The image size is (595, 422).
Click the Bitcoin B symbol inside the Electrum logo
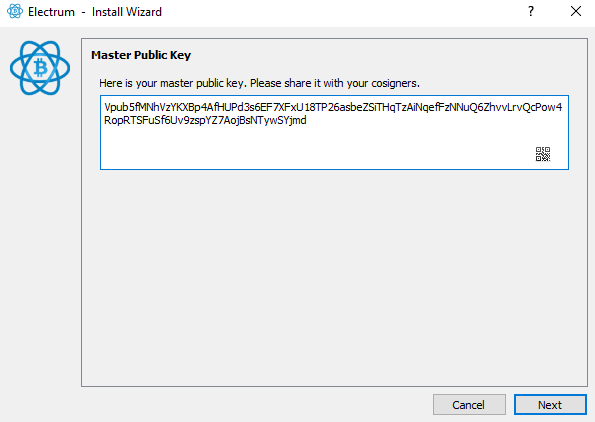(x=41, y=68)
